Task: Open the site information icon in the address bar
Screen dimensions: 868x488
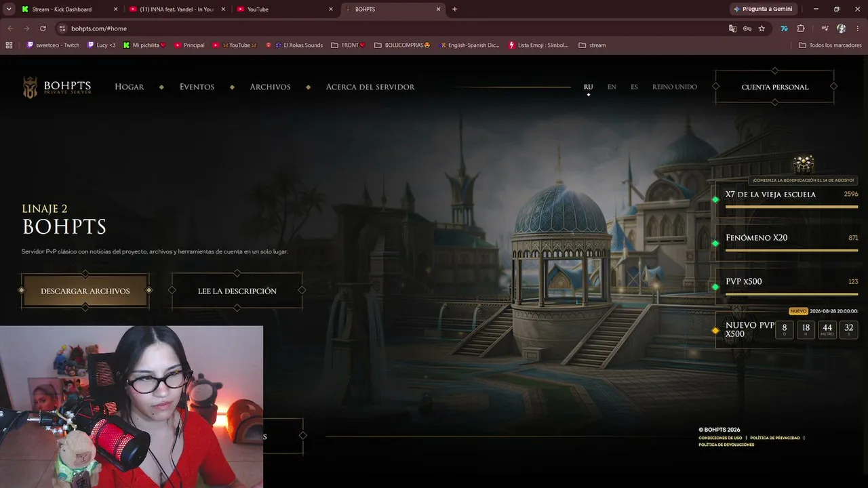Action: click(x=62, y=28)
